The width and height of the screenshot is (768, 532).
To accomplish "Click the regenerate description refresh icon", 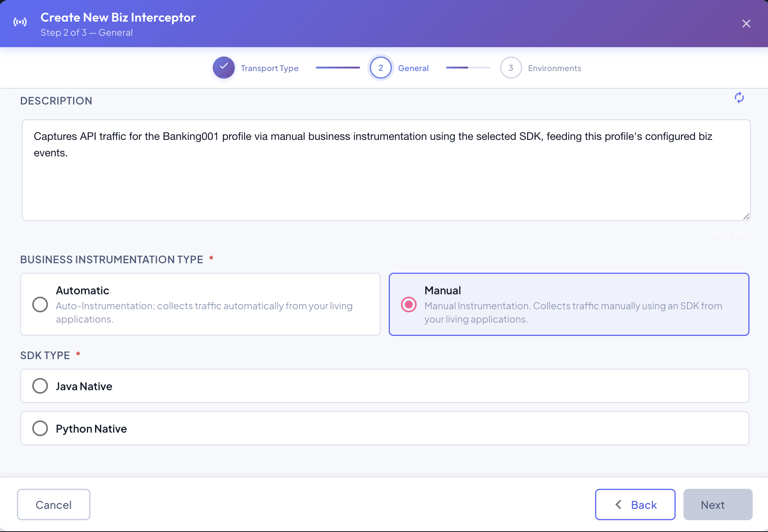I will pyautogui.click(x=739, y=98).
